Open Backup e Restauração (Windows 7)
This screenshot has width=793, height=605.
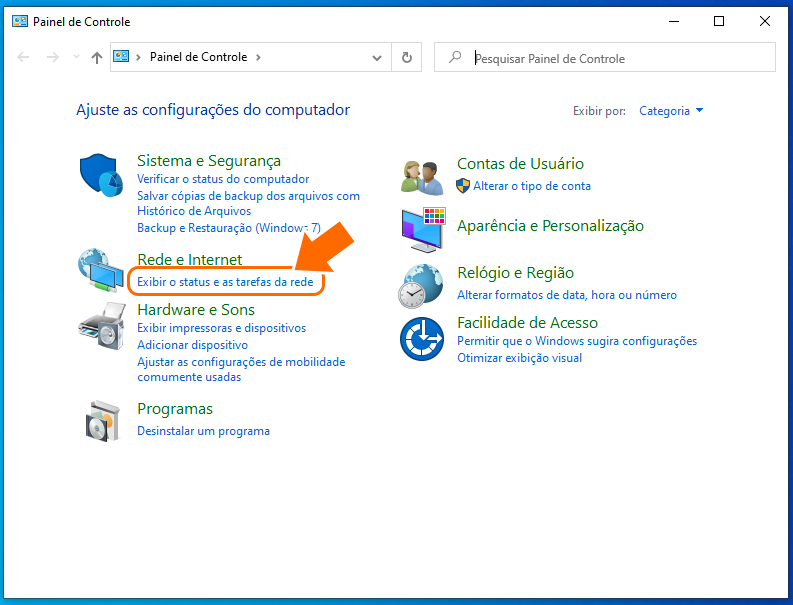point(229,228)
